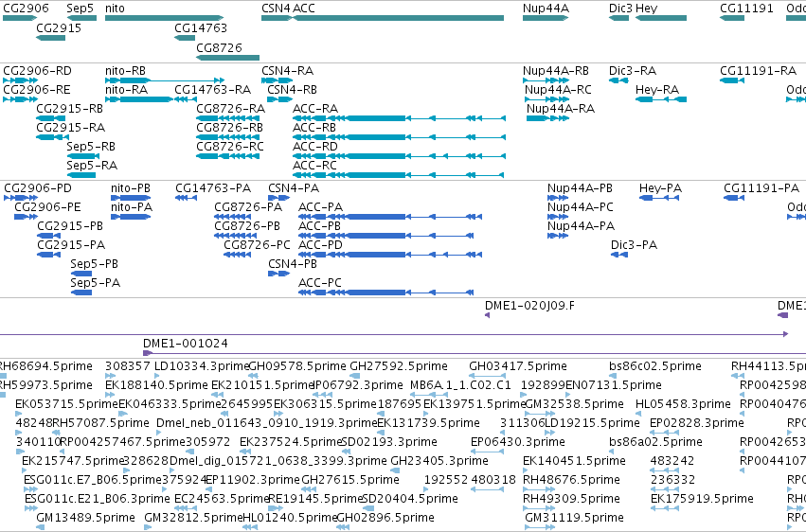Click the Dic3-RA transcript label
This screenshot has height=532, width=806.
(x=633, y=70)
